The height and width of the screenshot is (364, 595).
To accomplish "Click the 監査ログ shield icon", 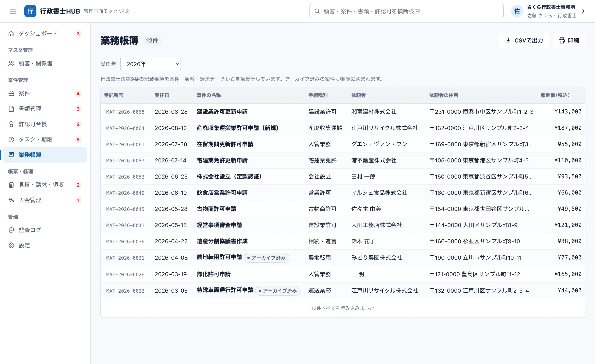I will [x=11, y=230].
